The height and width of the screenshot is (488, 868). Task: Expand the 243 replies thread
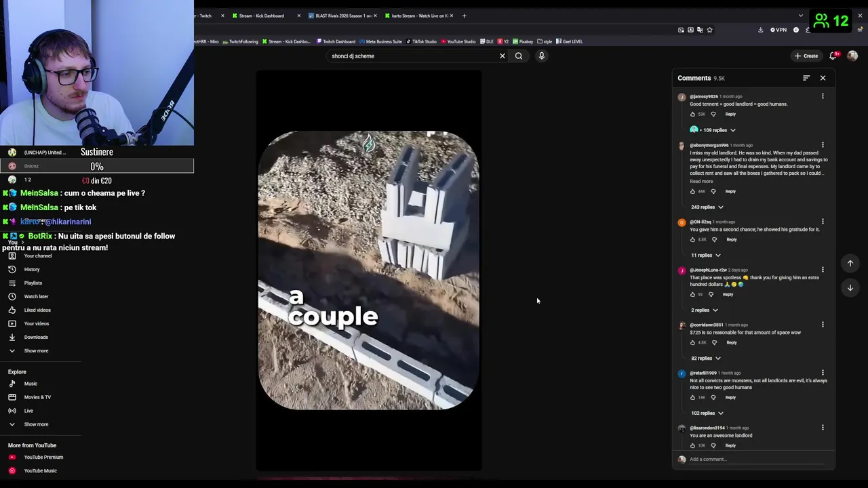point(707,207)
